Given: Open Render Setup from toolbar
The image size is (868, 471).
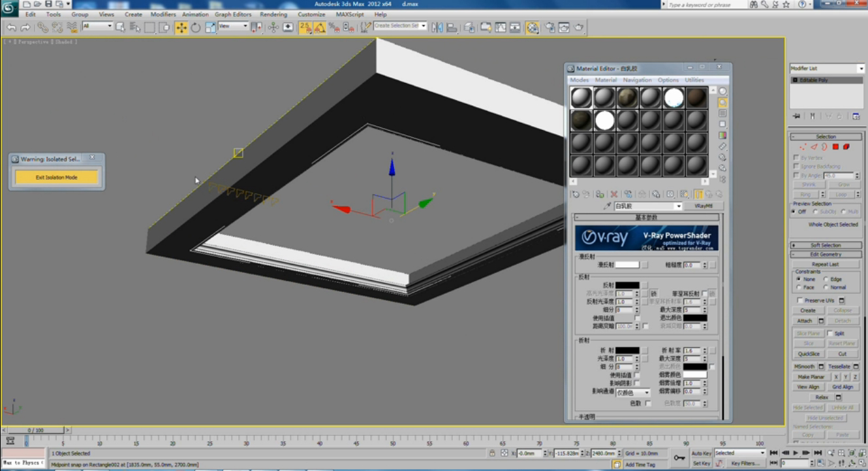Looking at the screenshot, I should click(550, 27).
